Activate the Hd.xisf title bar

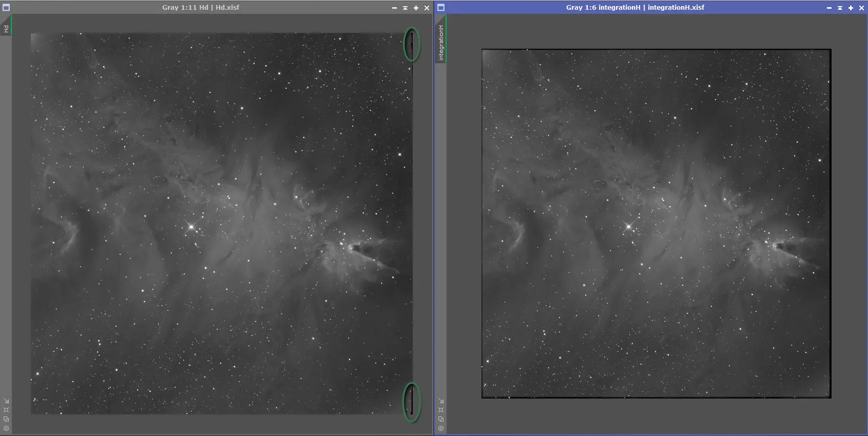(201, 7)
